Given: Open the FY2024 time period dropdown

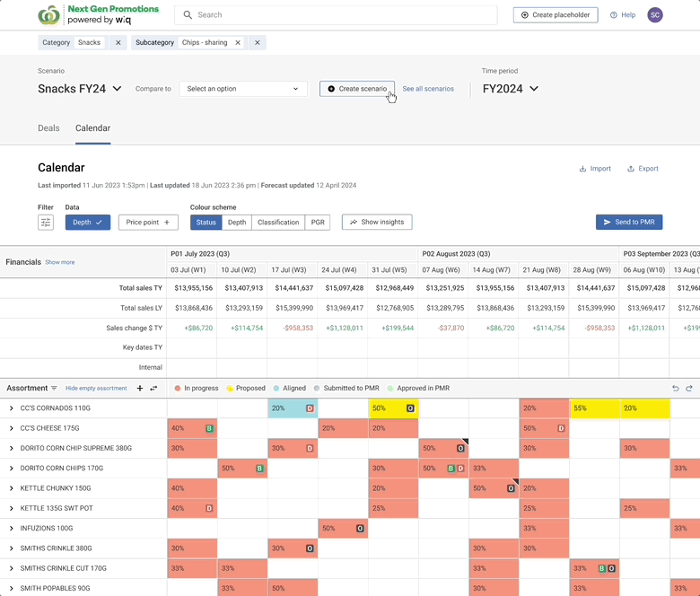Looking at the screenshot, I should 511,88.
